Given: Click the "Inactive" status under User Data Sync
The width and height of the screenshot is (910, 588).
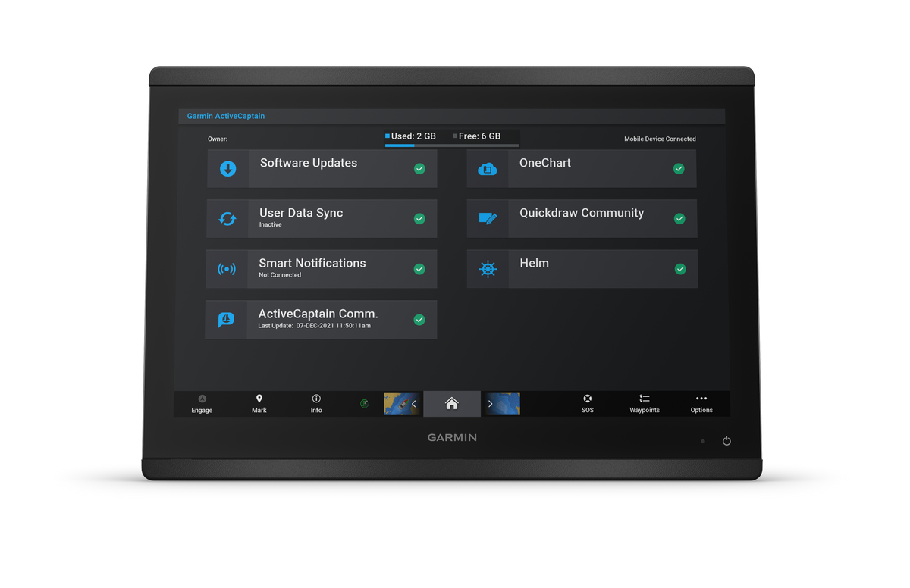Looking at the screenshot, I should 271,225.
